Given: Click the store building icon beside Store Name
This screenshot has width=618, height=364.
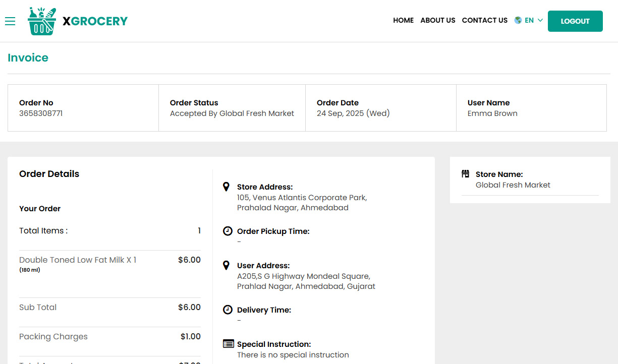Looking at the screenshot, I should pos(465,173).
